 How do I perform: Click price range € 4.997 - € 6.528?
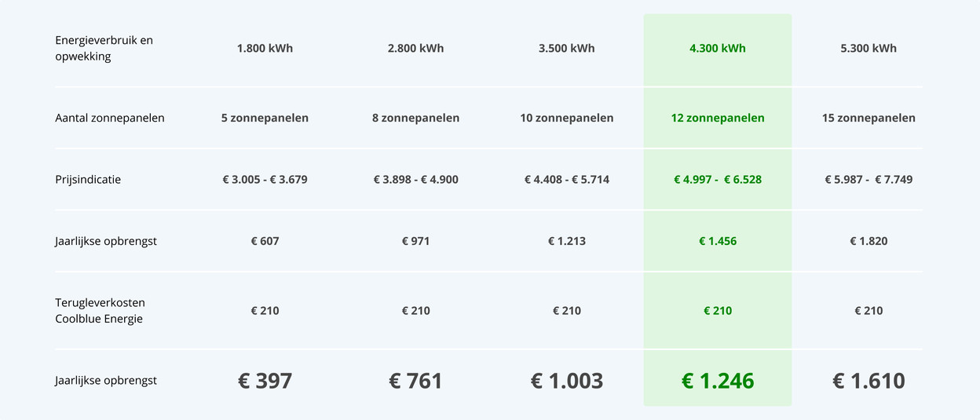(717, 180)
